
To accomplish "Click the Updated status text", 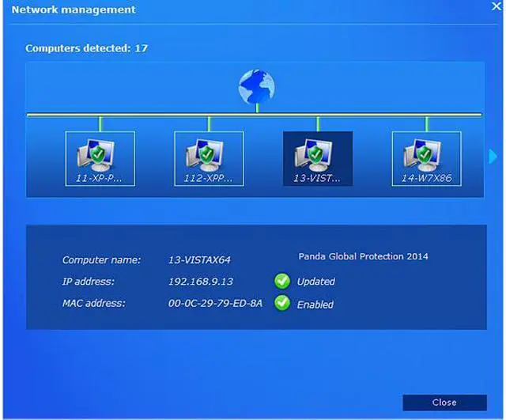I will 315,282.
